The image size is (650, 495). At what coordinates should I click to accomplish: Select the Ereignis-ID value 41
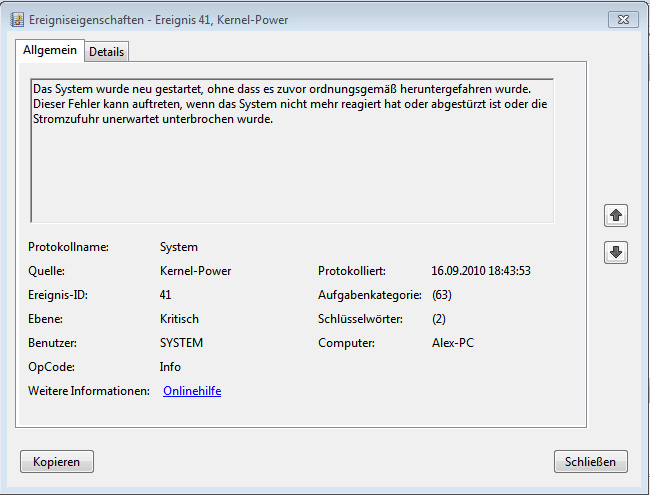[165, 295]
